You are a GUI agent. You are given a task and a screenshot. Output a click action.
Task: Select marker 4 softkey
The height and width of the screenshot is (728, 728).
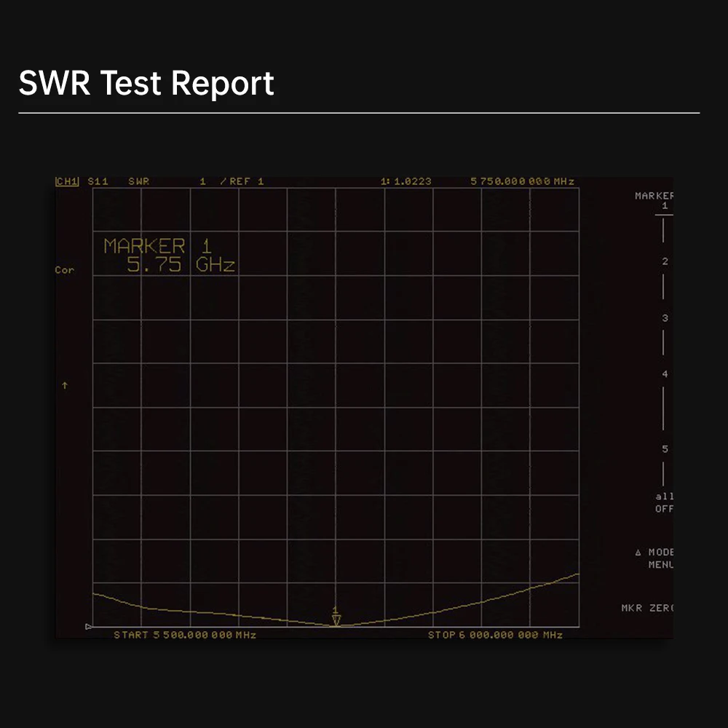click(x=665, y=374)
